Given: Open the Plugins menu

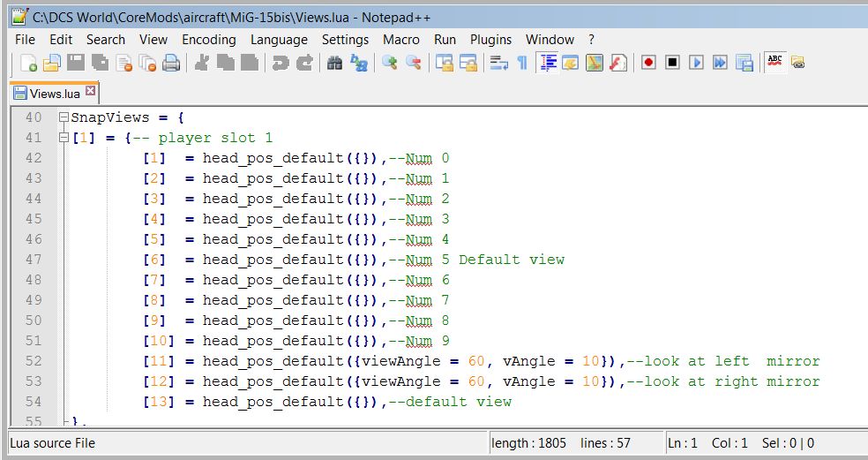Looking at the screenshot, I should (x=491, y=40).
